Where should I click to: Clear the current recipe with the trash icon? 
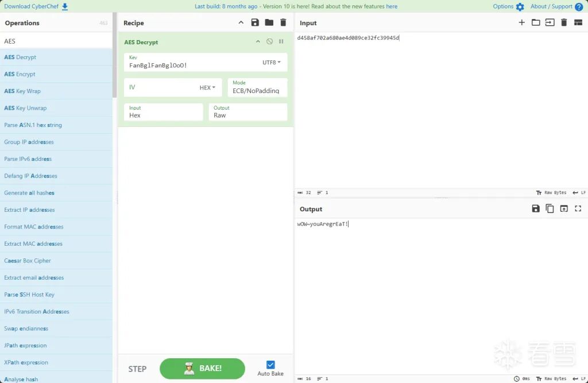point(283,22)
